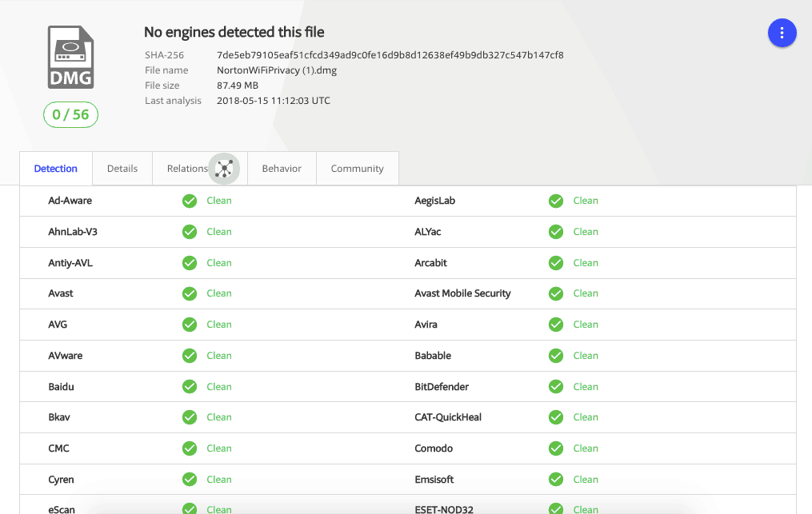
Task: Click the AegisLab engine name
Action: coord(435,201)
